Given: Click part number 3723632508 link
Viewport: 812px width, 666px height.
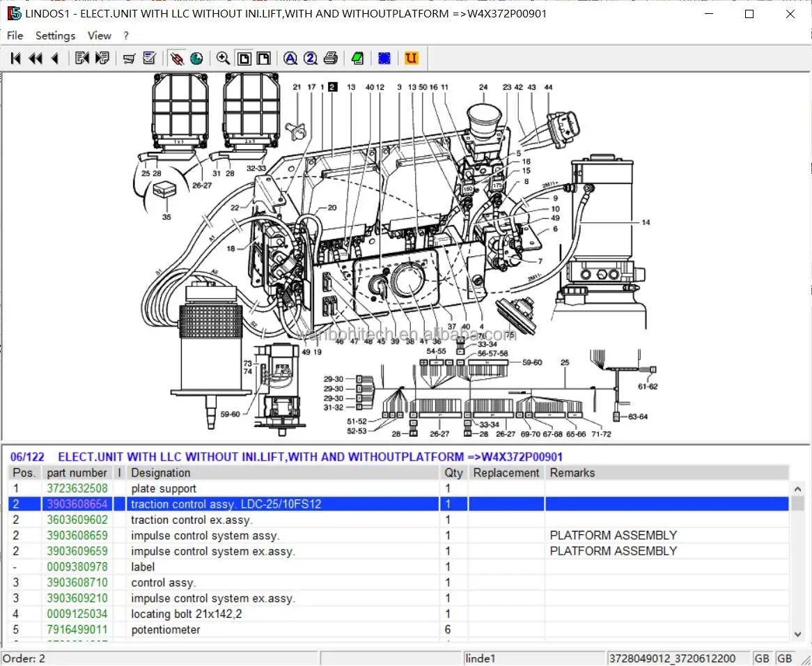Looking at the screenshot, I should tap(77, 488).
